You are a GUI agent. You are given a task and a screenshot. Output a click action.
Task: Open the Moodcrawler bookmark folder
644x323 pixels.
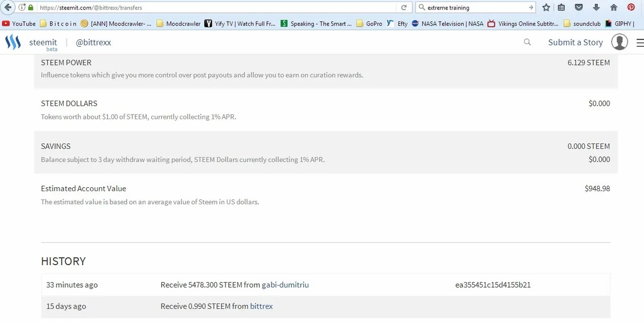178,24
